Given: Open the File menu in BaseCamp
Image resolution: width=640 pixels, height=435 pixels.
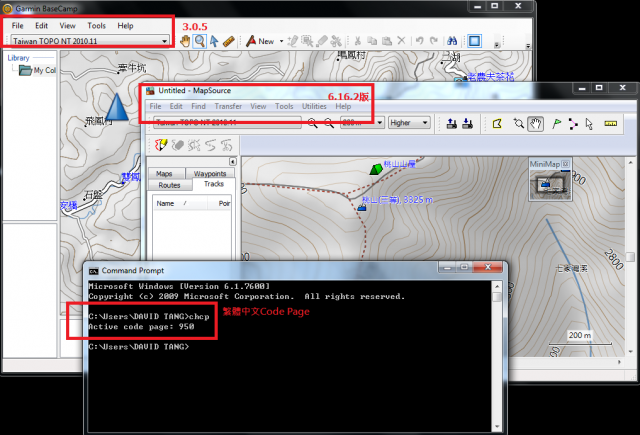Looking at the screenshot, I should (18, 26).
